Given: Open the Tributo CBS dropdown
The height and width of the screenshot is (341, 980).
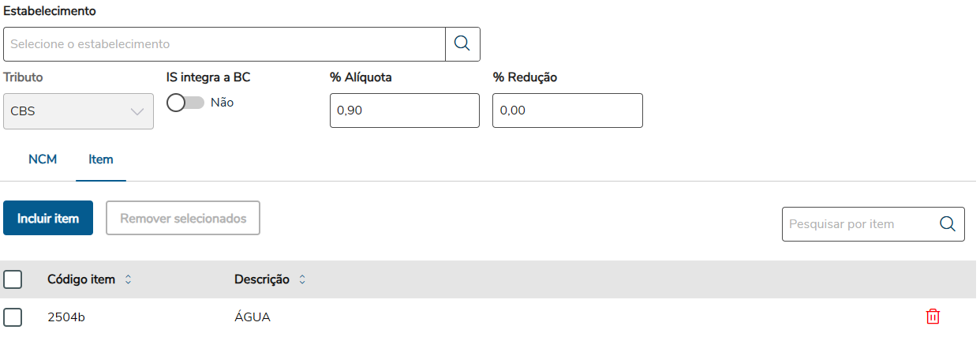Looking at the screenshot, I should click(x=78, y=111).
